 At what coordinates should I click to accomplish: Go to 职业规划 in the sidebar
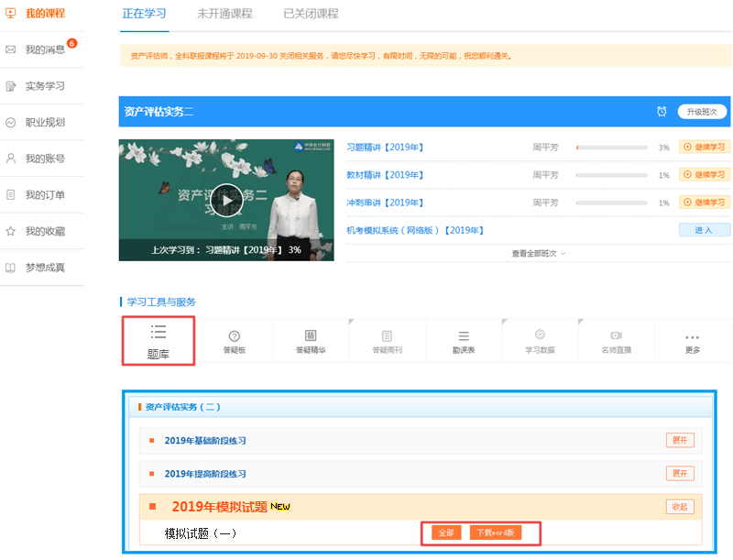click(x=45, y=122)
